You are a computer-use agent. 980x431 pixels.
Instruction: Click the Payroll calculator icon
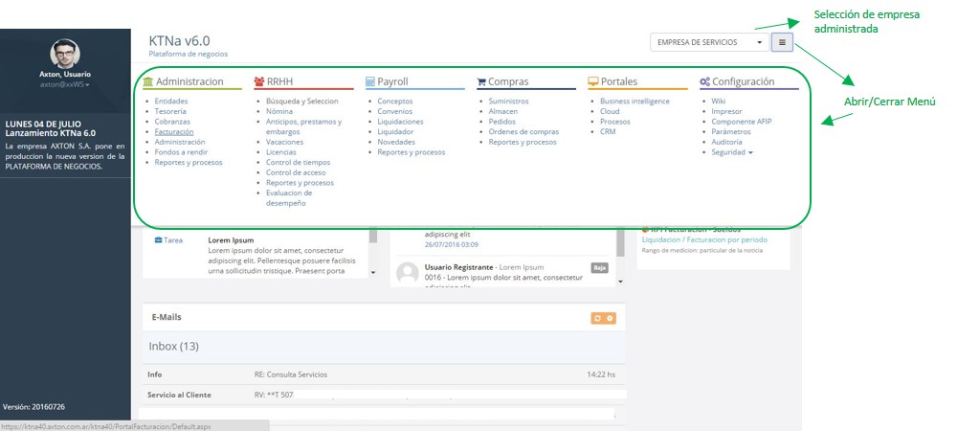click(370, 82)
